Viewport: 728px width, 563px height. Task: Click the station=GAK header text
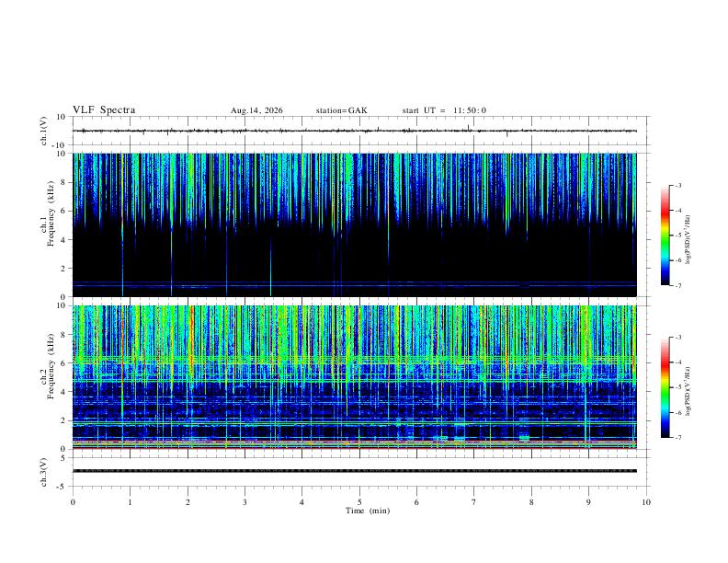[x=342, y=110]
